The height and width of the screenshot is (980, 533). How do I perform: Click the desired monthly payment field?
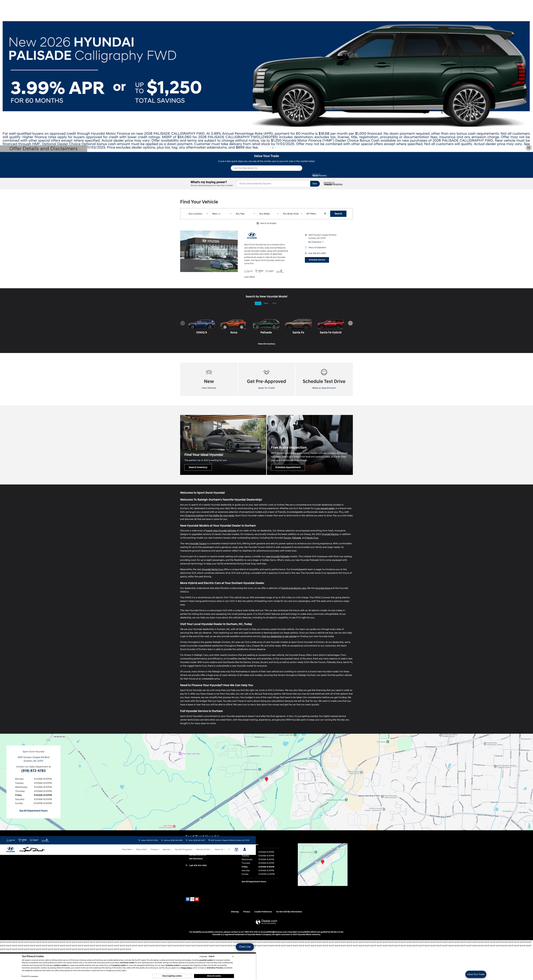point(273,184)
